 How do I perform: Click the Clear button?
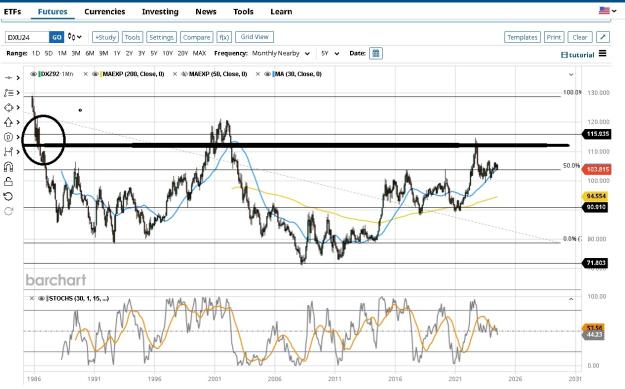click(x=580, y=37)
